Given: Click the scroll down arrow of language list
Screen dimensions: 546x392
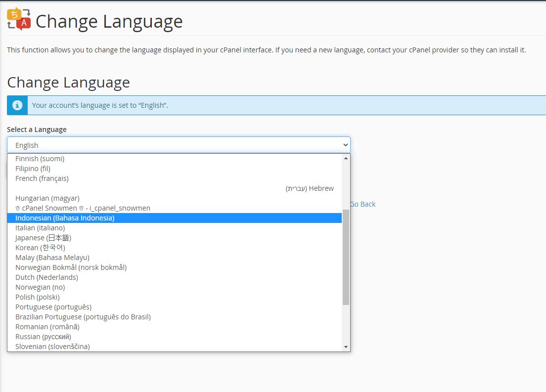Looking at the screenshot, I should point(346,347).
